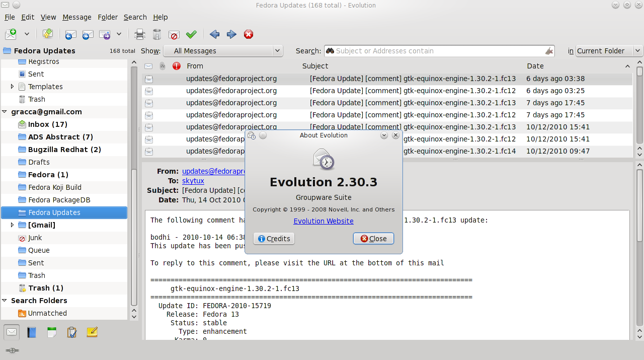
Task: Mark message as not junk (green check)
Action: (x=191, y=34)
